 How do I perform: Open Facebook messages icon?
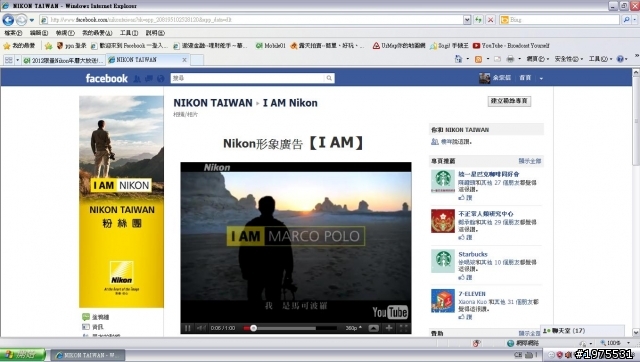click(149, 78)
